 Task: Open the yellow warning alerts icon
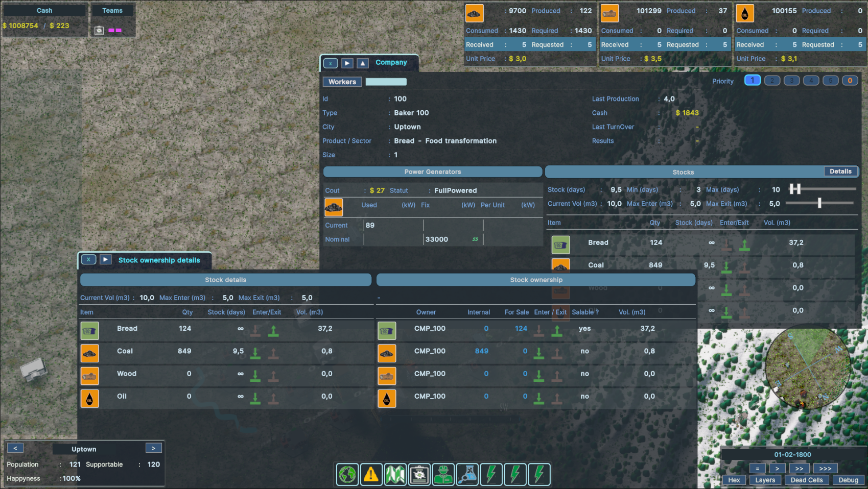[371, 474]
